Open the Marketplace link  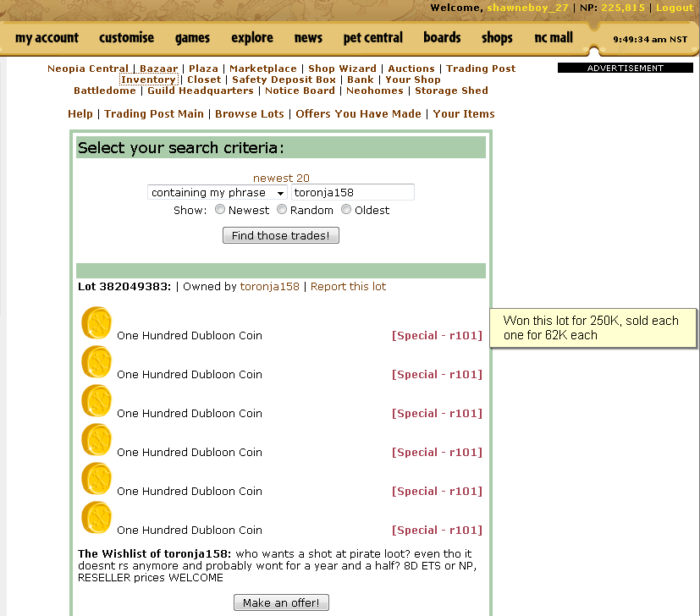(263, 69)
